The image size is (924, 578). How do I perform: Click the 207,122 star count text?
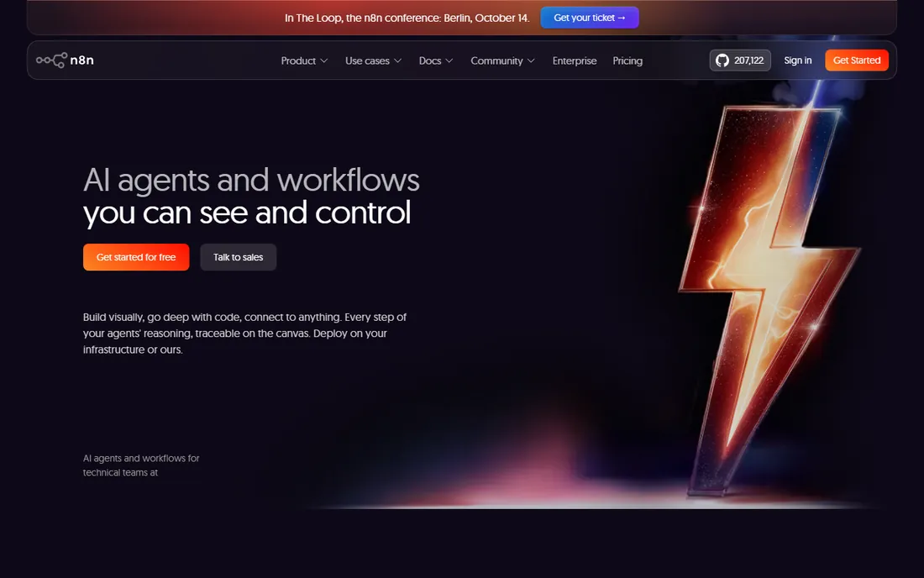click(x=748, y=60)
